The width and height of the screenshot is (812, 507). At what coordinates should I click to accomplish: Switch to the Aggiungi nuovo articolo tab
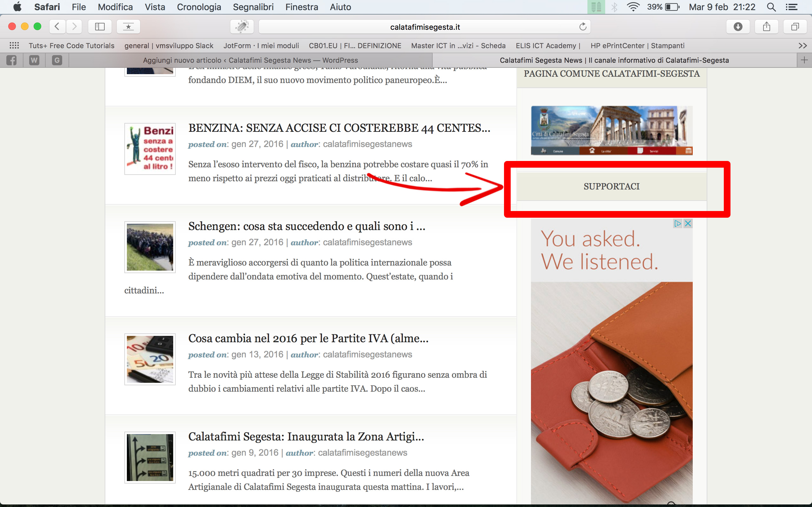(250, 60)
